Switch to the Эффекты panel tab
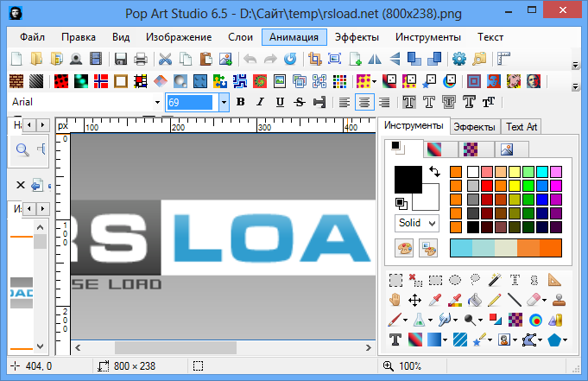588x381 pixels. 474,127
